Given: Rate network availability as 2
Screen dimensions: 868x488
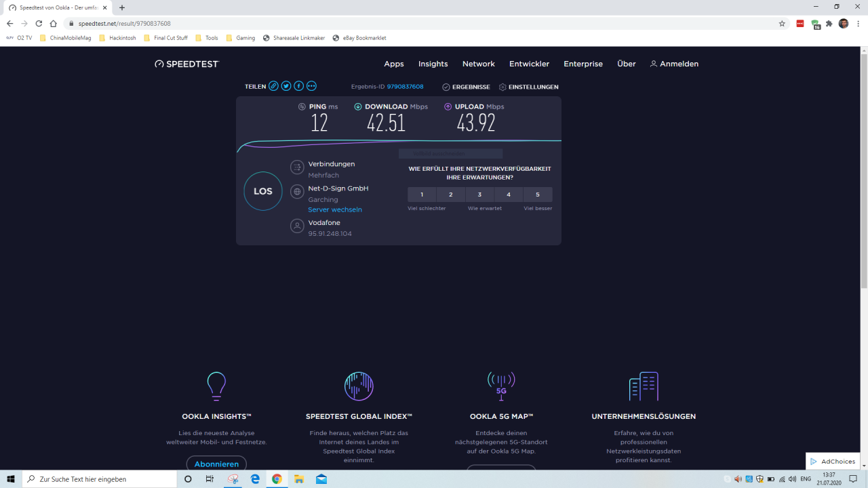Looking at the screenshot, I should [x=451, y=195].
